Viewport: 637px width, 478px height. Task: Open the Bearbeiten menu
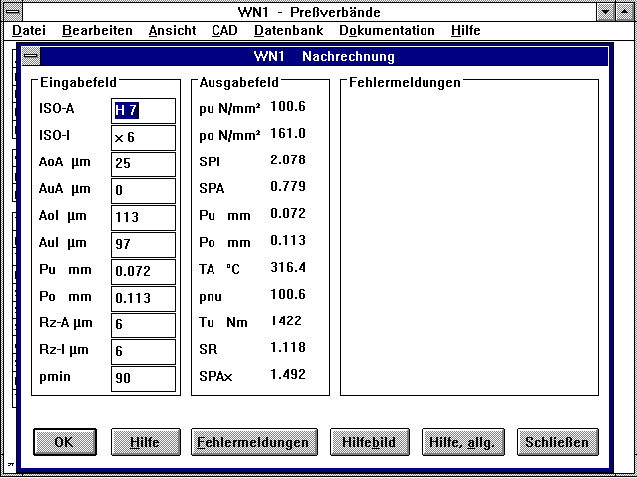tap(90, 31)
